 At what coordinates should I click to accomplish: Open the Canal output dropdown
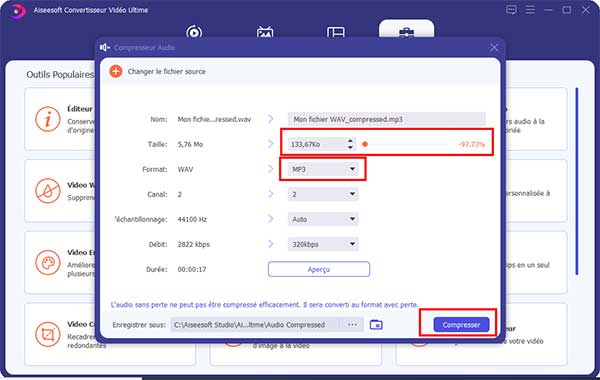[323, 194]
